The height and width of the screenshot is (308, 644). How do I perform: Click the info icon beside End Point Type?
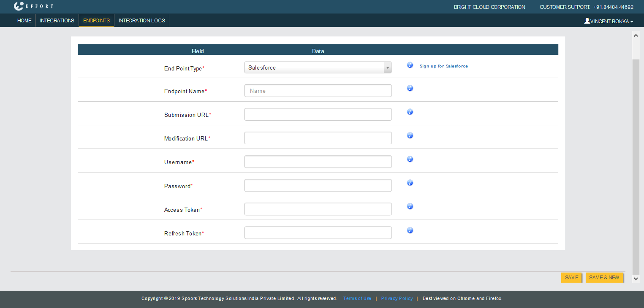(x=410, y=65)
